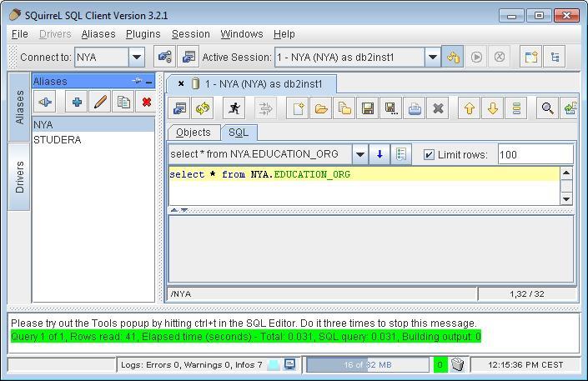Select the STUDERA alias in the list

[93, 140]
